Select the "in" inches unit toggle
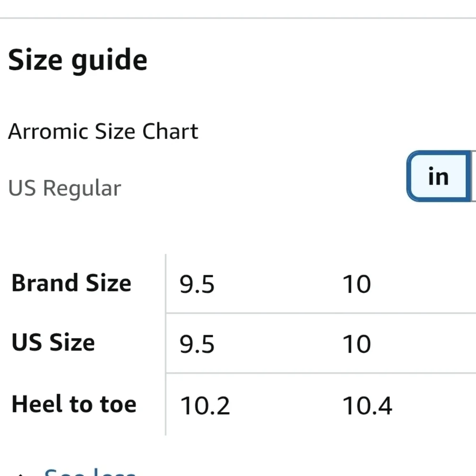This screenshot has height=476, width=476. click(438, 177)
